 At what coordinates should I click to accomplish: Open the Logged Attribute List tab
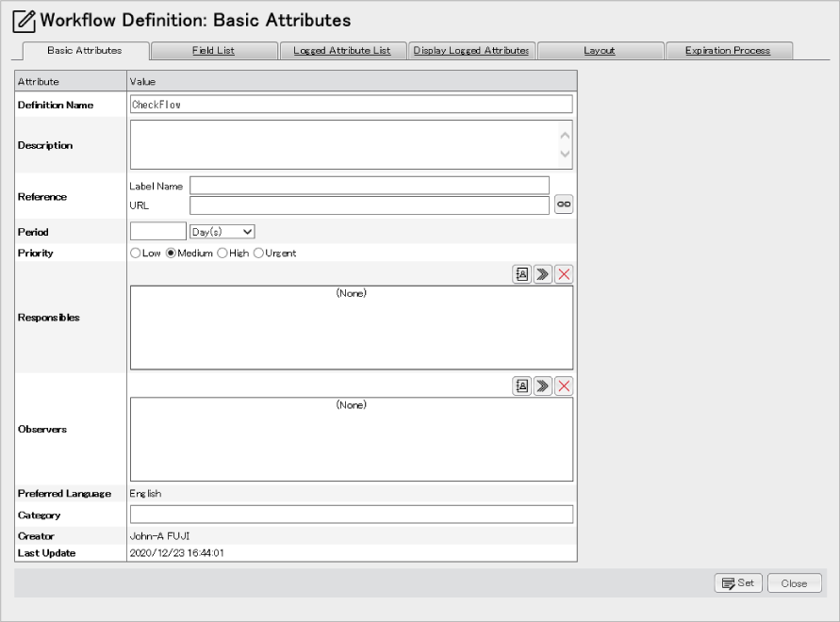click(x=341, y=51)
